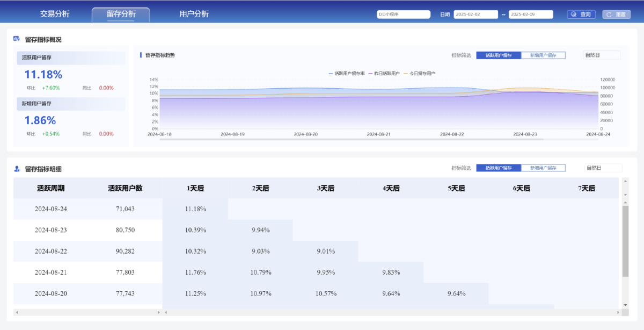Toggle 昨日活跃用户 legend series

pyautogui.click(x=384, y=73)
